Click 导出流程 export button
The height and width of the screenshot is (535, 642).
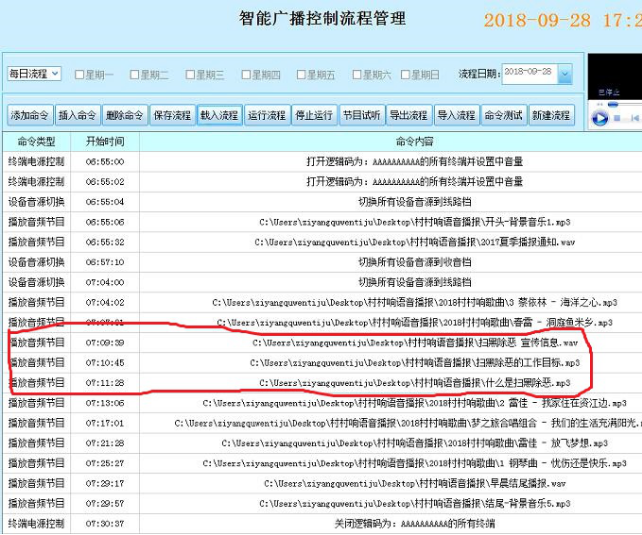click(407, 115)
